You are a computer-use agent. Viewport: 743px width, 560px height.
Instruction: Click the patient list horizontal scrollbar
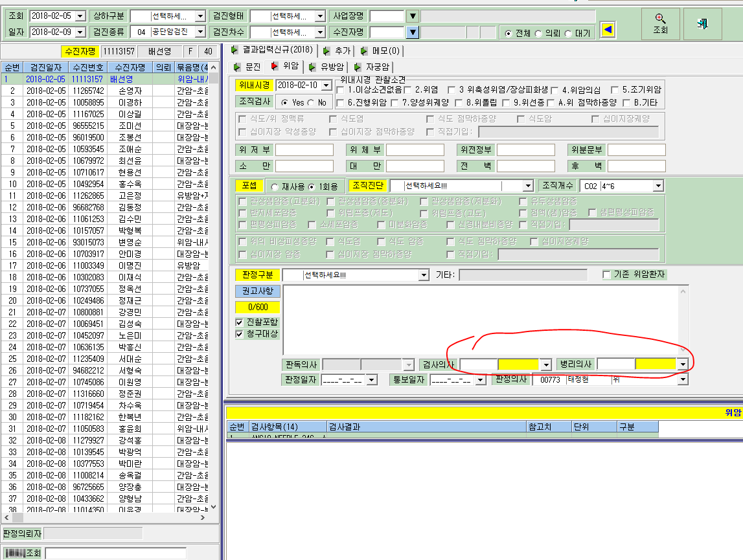105,517
